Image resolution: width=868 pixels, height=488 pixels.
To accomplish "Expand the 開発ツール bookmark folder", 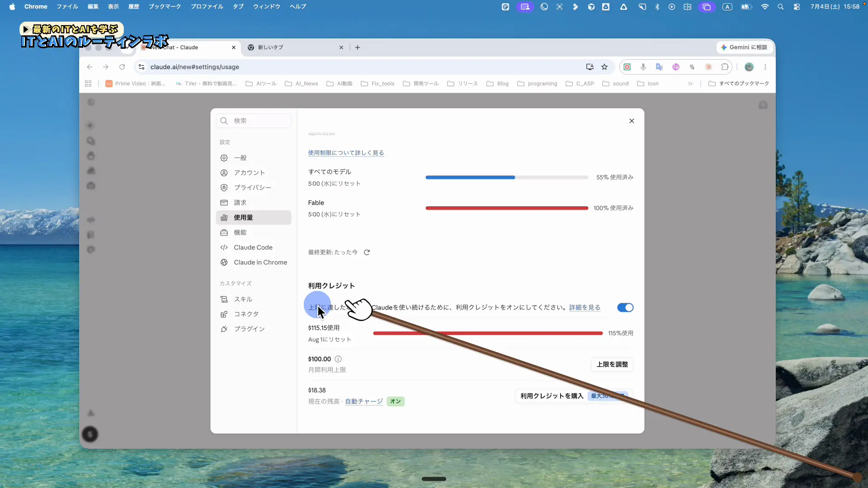I will tap(421, 84).
